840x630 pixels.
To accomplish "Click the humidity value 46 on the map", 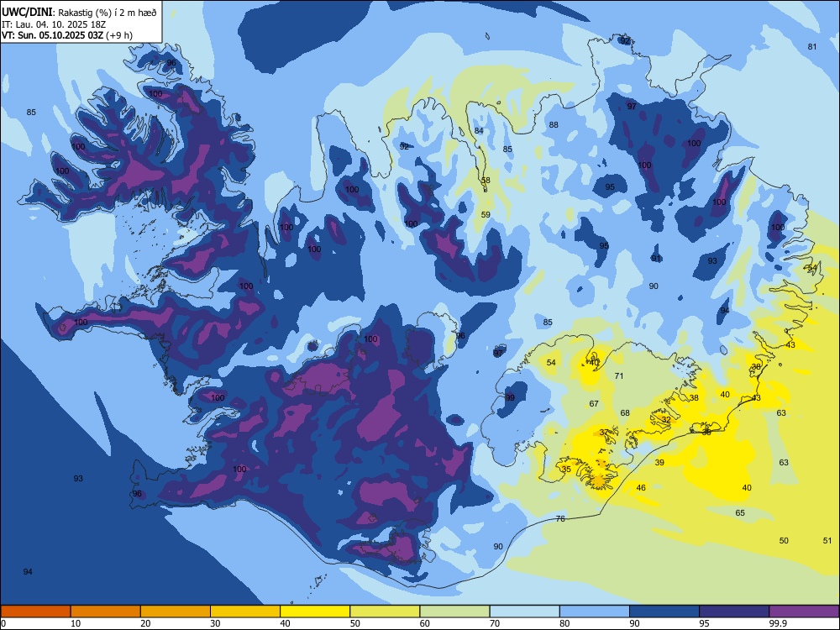I will coord(641,487).
